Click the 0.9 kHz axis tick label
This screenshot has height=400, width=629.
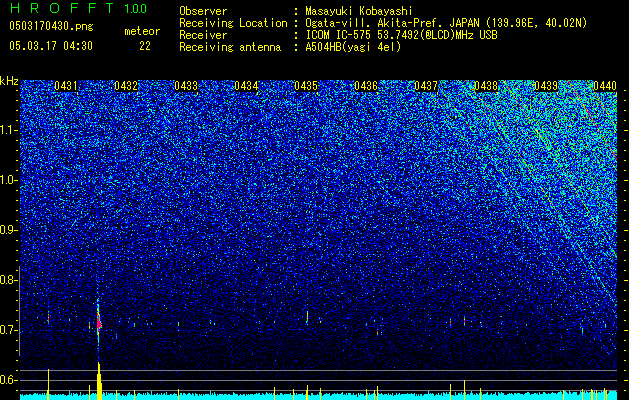[9, 230]
